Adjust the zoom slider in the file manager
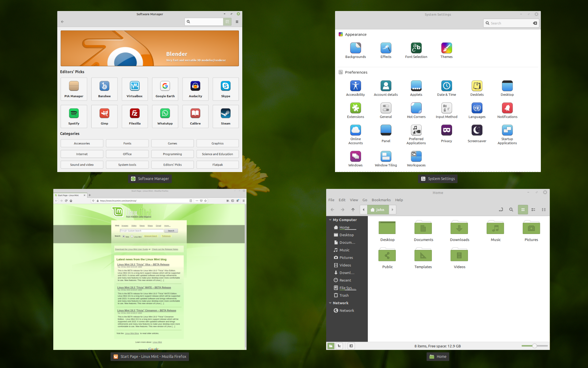Image resolution: width=588 pixels, height=368 pixels. (x=534, y=346)
